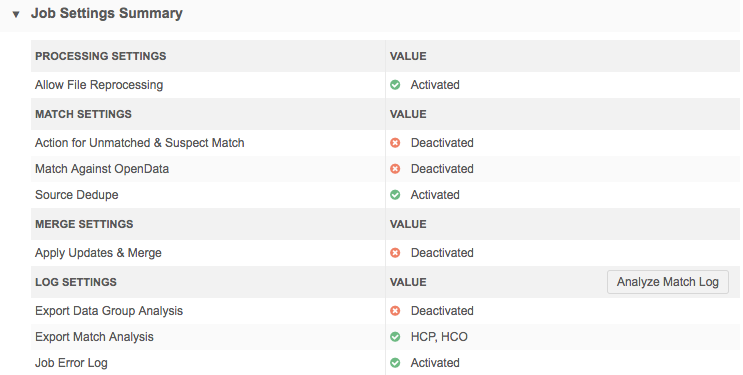This screenshot has height=375, width=743.
Task: Click green check icon for Allow File Reprocessing
Action: 395,85
